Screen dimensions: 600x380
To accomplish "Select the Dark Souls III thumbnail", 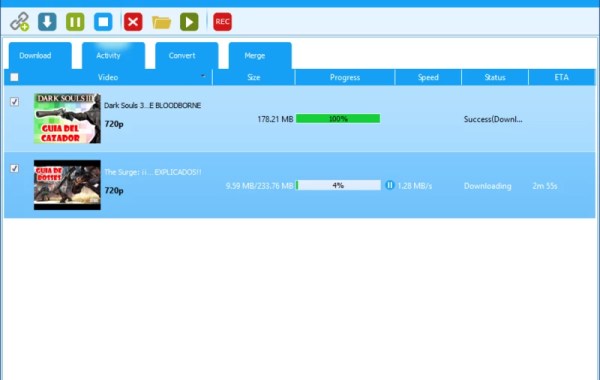I will point(67,118).
